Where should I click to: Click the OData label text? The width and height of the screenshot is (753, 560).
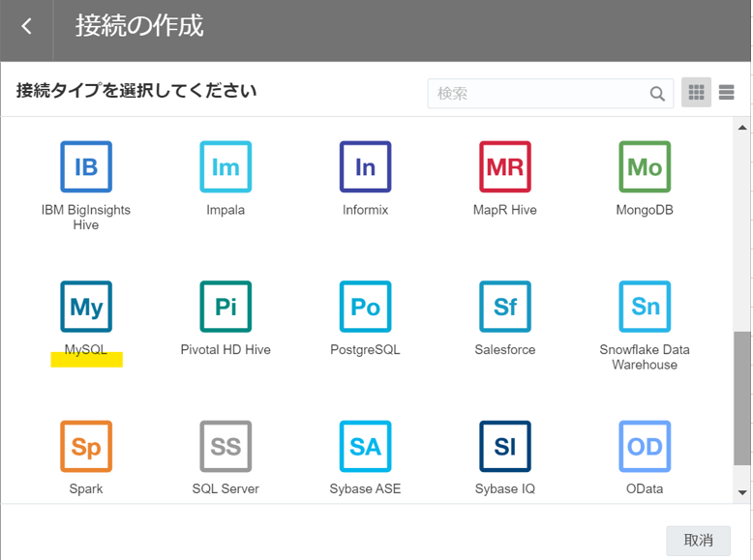pos(645,488)
